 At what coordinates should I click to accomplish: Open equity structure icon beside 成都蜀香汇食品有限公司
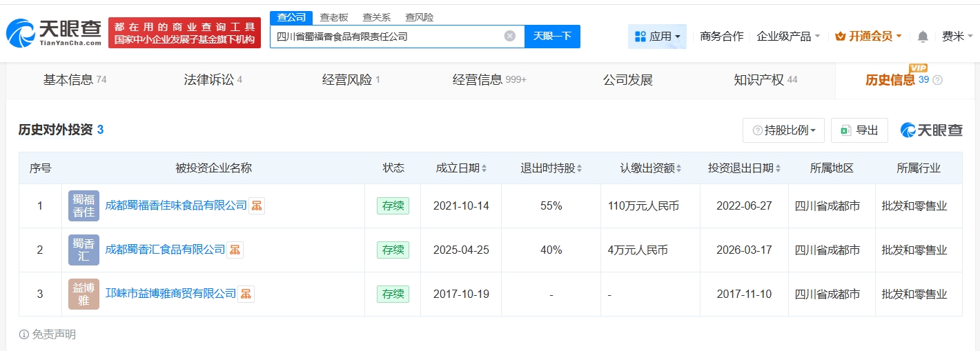(235, 250)
